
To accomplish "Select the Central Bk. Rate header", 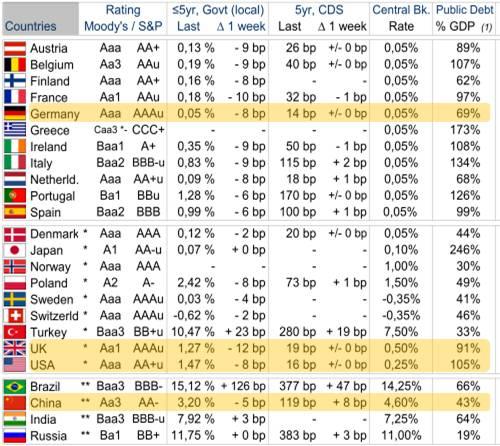I will tap(401, 18).
